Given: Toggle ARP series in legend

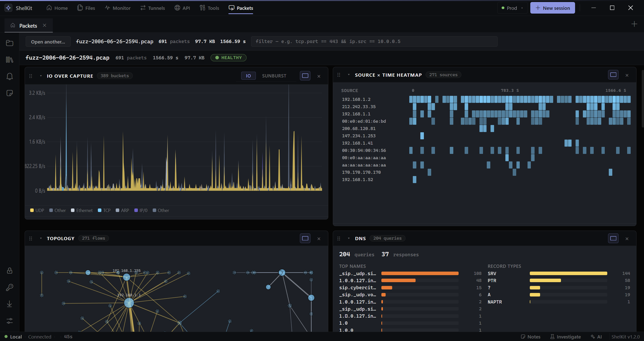Looking at the screenshot, I should (122, 210).
